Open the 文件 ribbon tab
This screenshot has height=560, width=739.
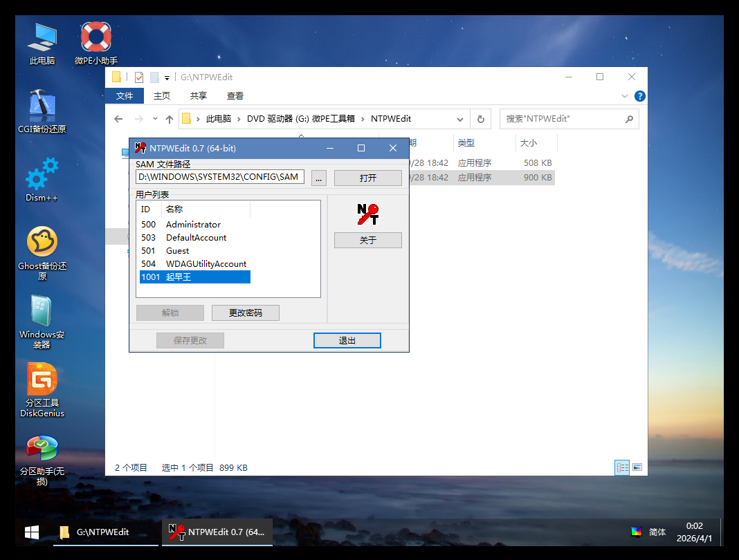pos(125,95)
